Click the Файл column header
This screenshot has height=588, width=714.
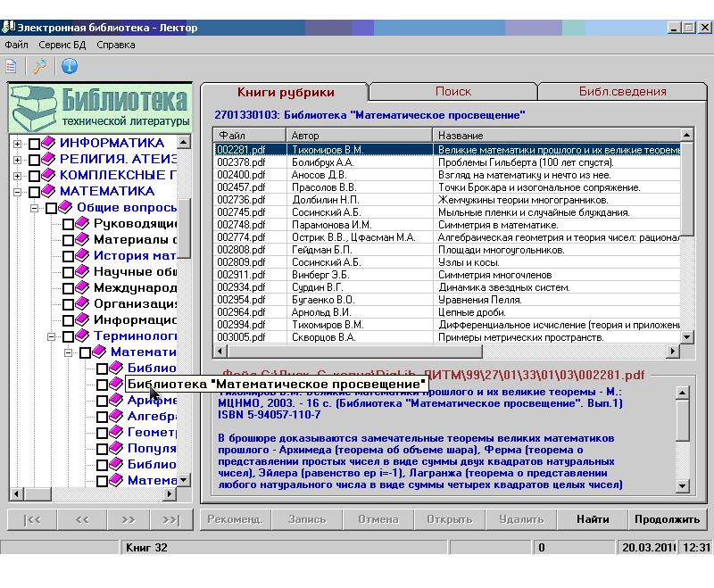click(250, 135)
